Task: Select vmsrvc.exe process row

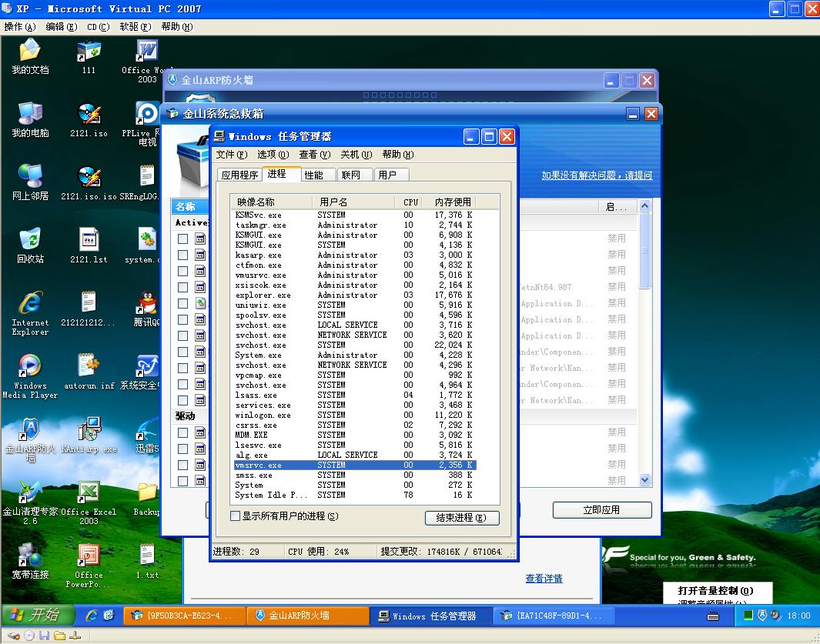Action: click(355, 465)
